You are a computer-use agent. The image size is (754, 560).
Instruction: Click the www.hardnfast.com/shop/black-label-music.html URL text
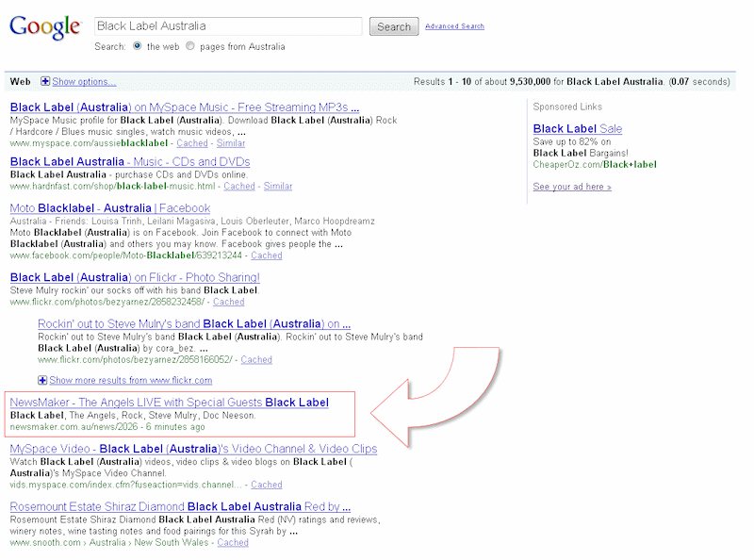112,186
